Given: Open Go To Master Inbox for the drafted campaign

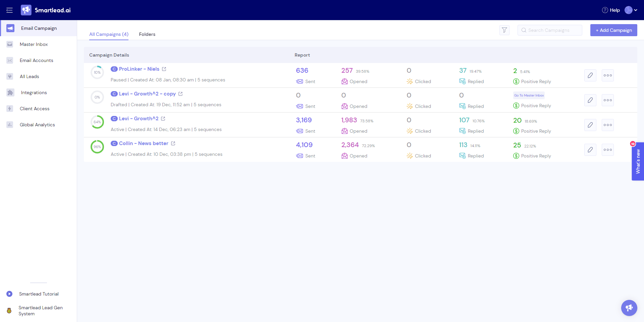Looking at the screenshot, I should point(528,95).
